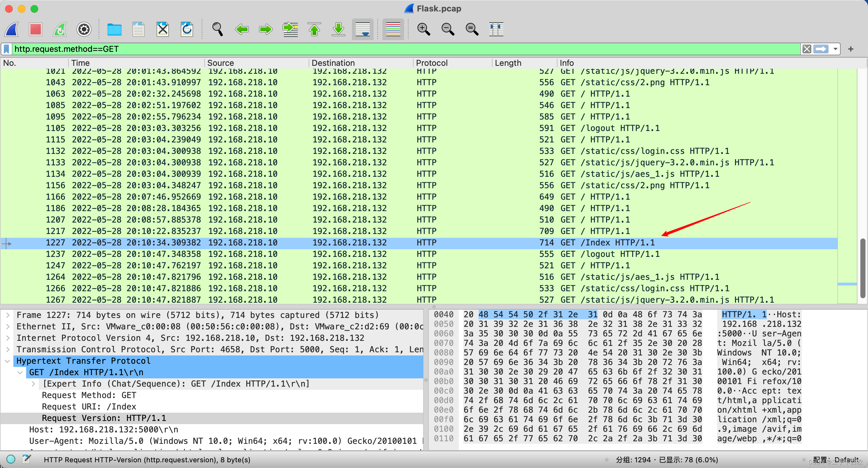Click the restart capture icon
The height and width of the screenshot is (468, 868).
coord(60,29)
